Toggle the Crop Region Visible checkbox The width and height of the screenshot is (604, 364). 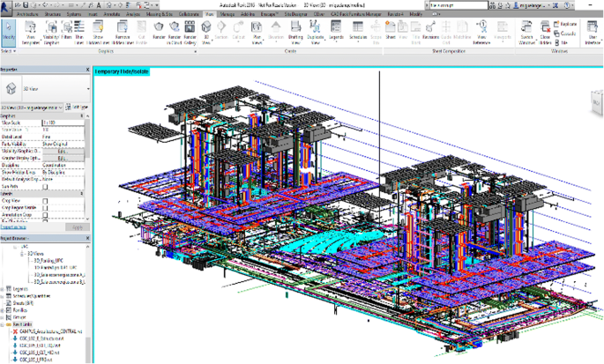click(46, 207)
